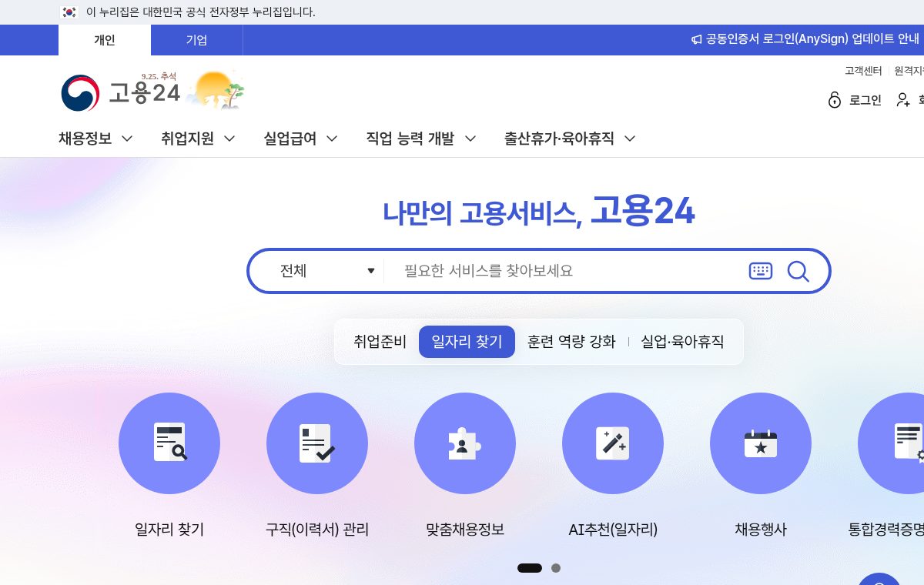924x585 pixels.
Task: Expand 취업지원 menu chevron
Action: pos(229,139)
